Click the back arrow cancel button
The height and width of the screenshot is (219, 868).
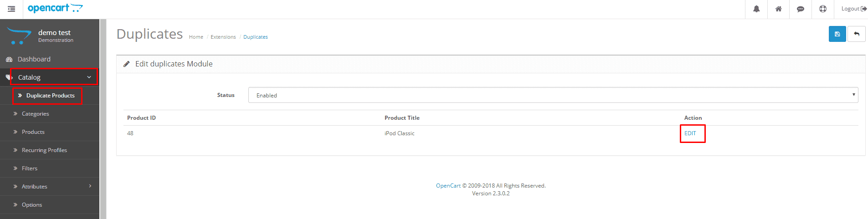pyautogui.click(x=857, y=34)
